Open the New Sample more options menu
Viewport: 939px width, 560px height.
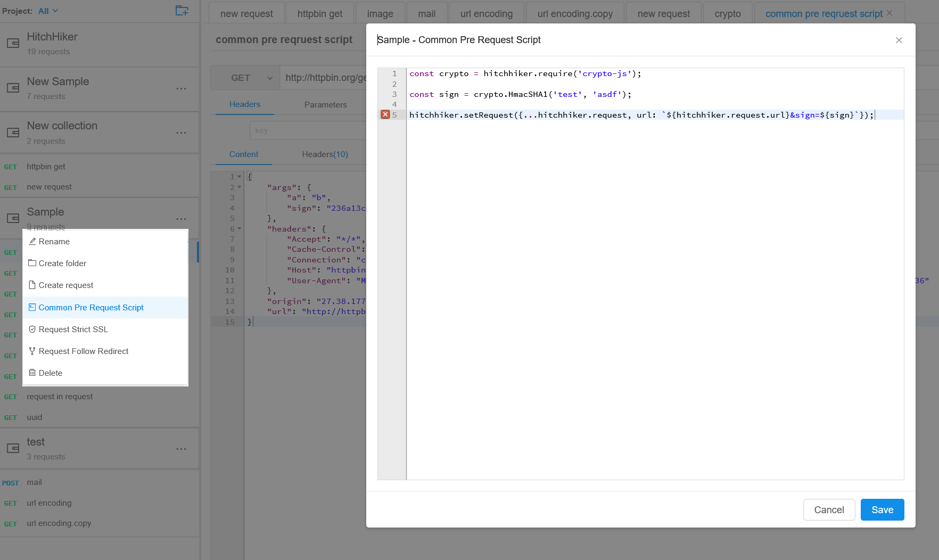[182, 88]
